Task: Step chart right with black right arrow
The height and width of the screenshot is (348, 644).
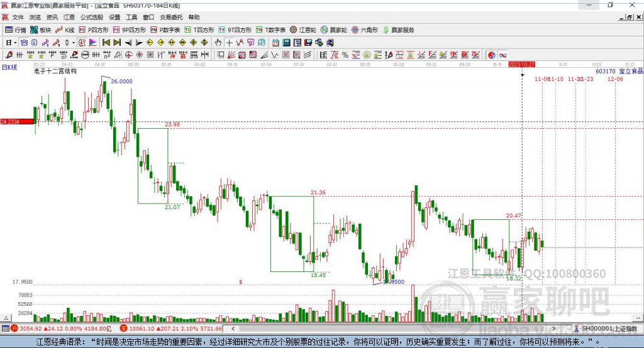Action: (139, 43)
